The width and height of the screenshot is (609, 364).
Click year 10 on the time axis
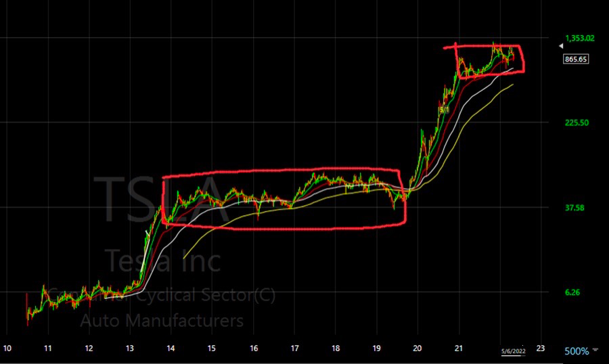click(7, 348)
